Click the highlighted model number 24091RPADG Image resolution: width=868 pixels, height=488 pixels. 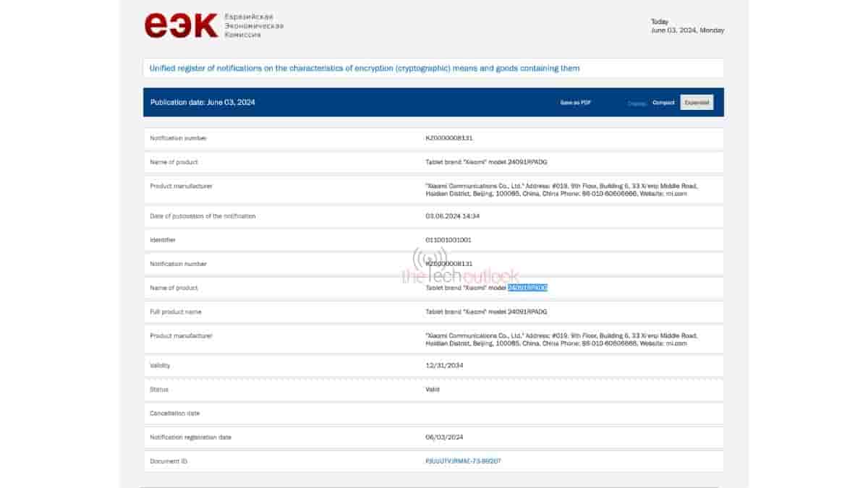pos(527,288)
